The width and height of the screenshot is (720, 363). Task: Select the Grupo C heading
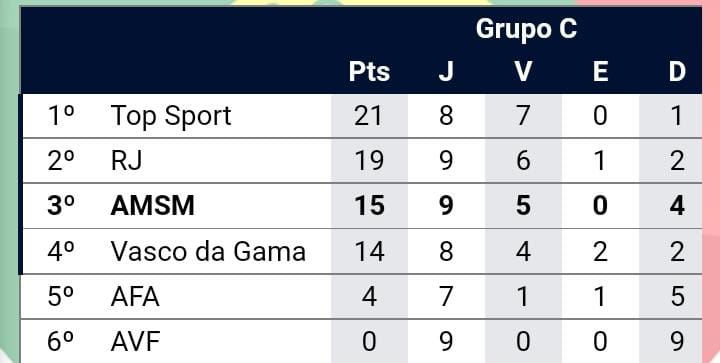point(526,29)
